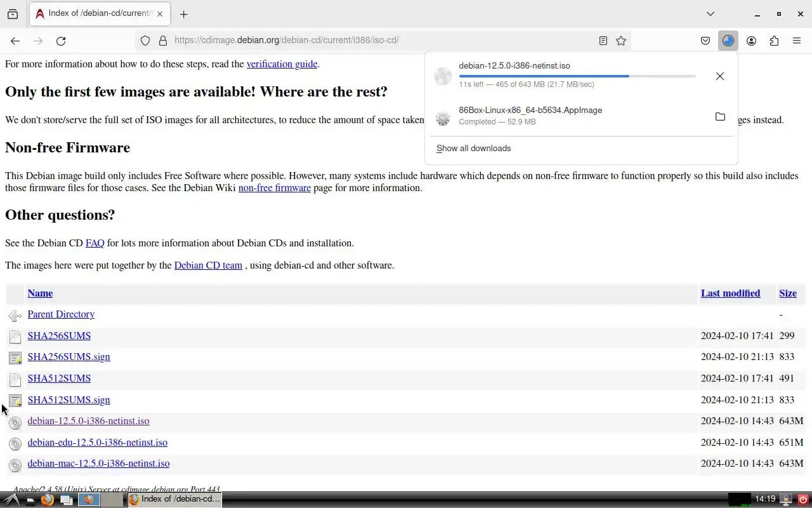Sort listing by Name column
Image resolution: width=812 pixels, height=508 pixels.
40,293
